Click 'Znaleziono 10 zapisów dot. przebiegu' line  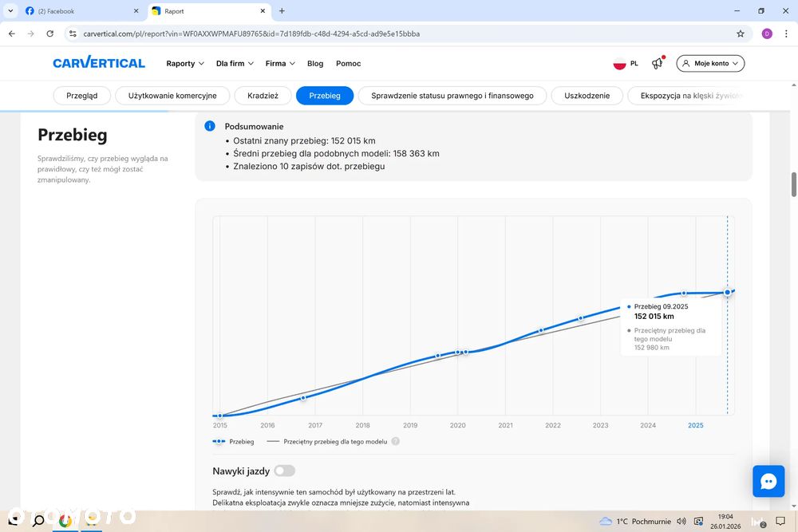point(309,167)
